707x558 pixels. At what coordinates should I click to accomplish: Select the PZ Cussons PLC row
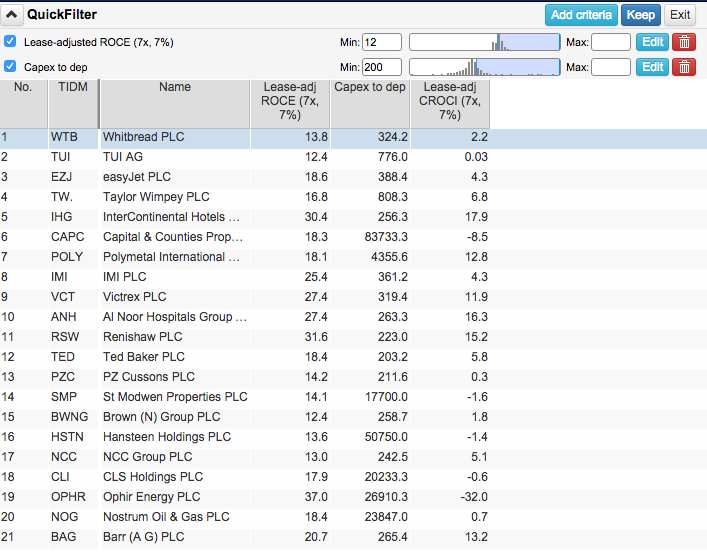[354, 377]
